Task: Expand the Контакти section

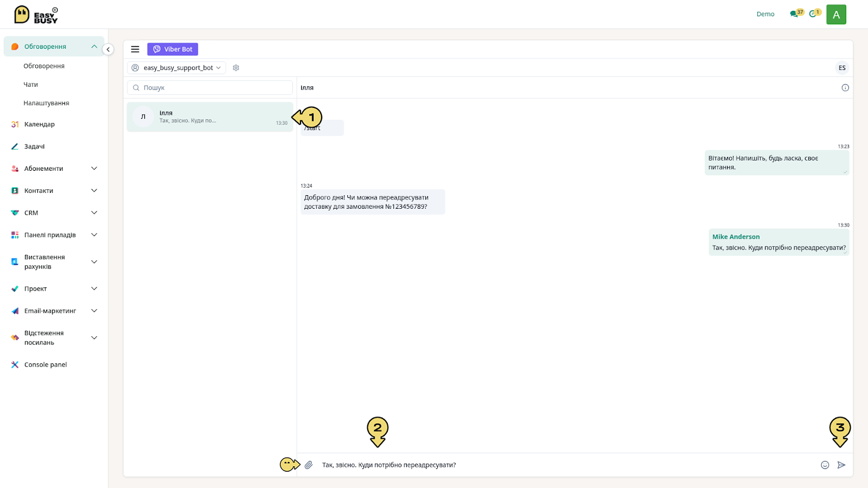Action: [94, 191]
